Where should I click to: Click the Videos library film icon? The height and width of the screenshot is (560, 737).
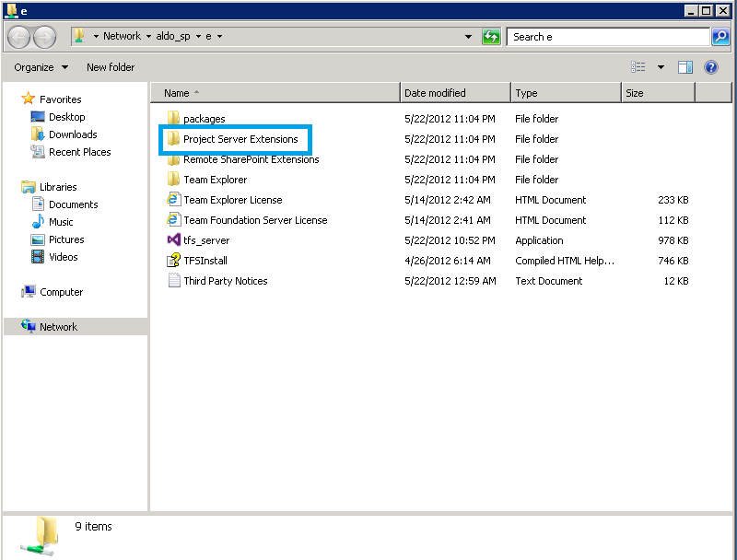[x=38, y=256]
